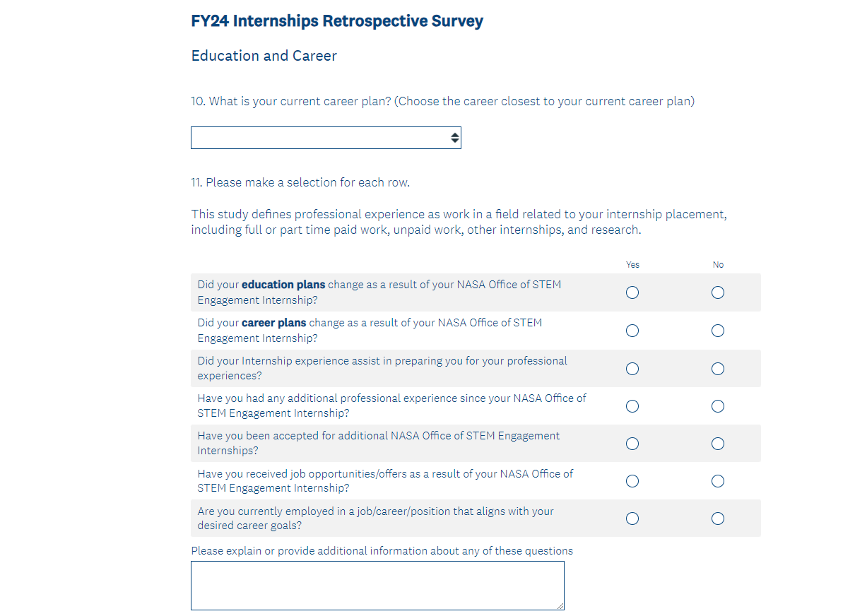Choose Yes for career plans change
Viewport: 867px width, 616px height.
[x=632, y=331]
